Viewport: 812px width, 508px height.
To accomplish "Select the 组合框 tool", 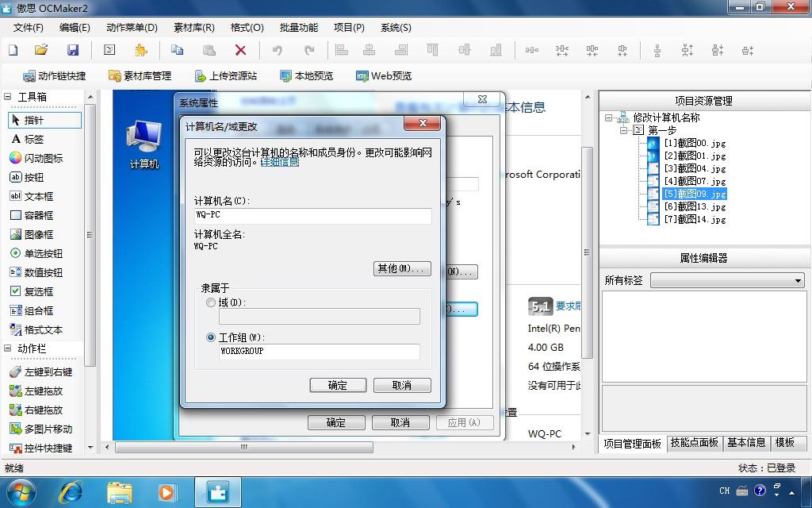I will point(32,310).
